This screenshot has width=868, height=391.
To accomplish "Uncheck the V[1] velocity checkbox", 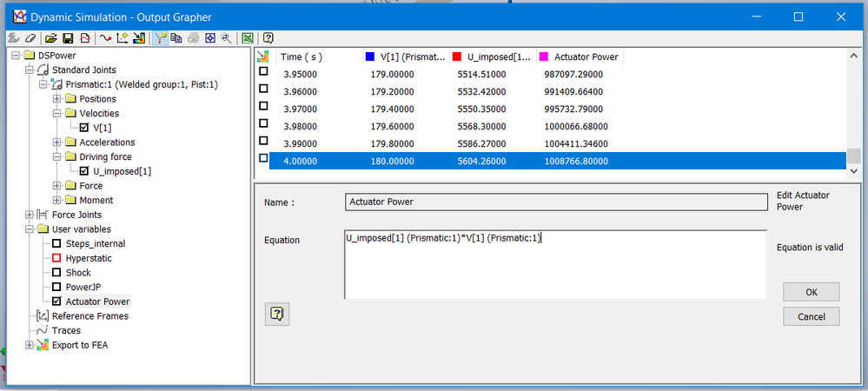I will 84,128.
